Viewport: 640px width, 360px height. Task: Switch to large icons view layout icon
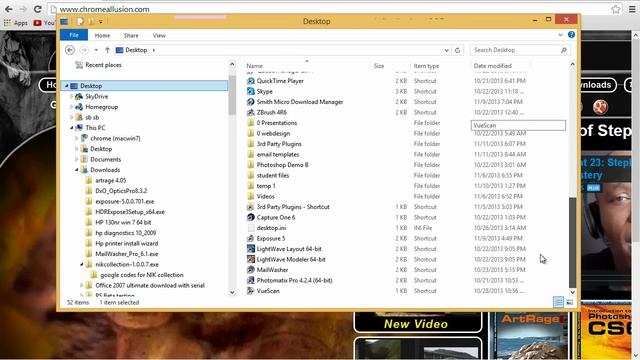(569, 302)
